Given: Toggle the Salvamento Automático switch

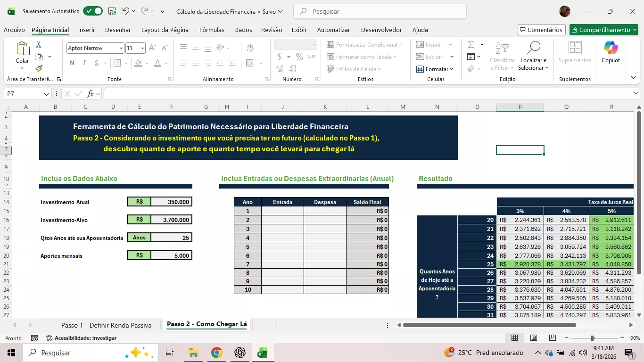Looking at the screenshot, I should (92, 11).
